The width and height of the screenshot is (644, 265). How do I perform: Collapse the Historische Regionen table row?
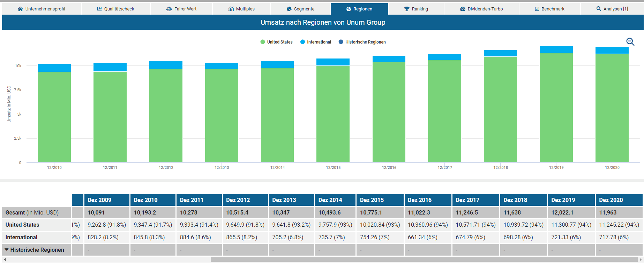coord(7,250)
